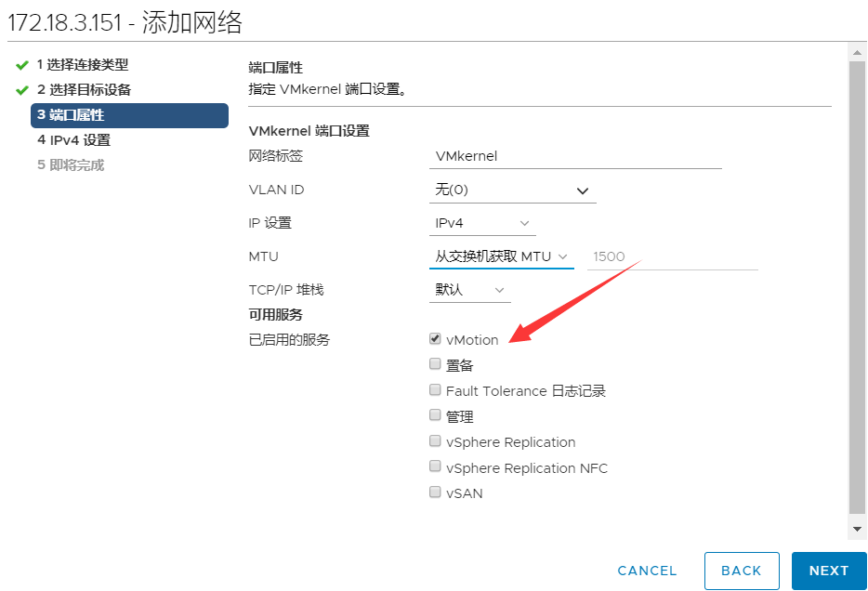
Task: Go to step 4 IPv4 设置
Action: point(73,140)
